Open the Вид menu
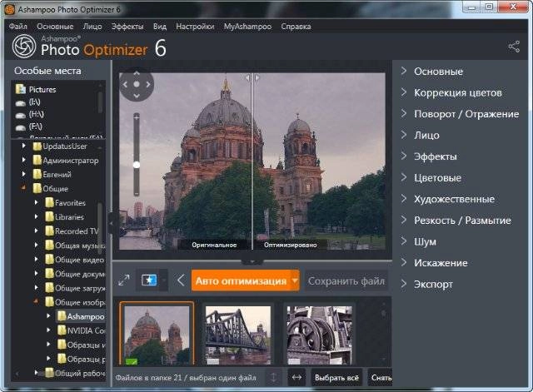Screen dimensions: 533x392 (x=159, y=26)
